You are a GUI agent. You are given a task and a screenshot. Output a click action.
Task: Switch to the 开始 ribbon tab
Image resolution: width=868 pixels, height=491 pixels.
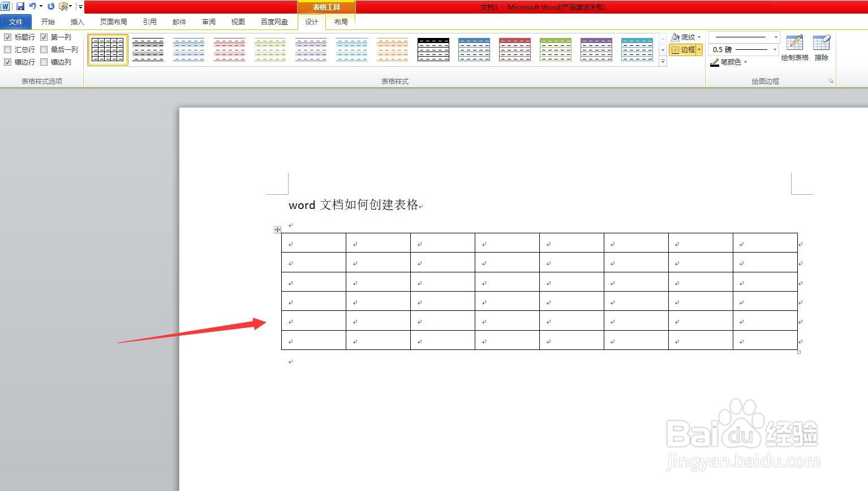point(48,22)
